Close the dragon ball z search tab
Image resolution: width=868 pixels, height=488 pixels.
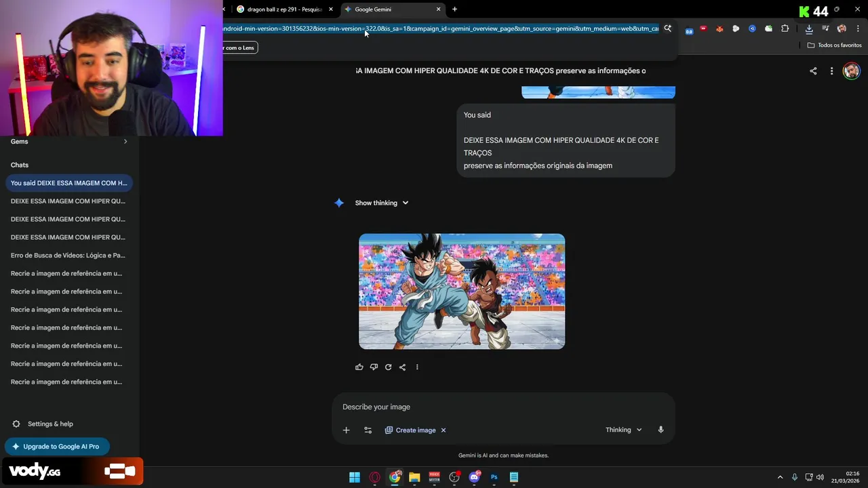331,9
